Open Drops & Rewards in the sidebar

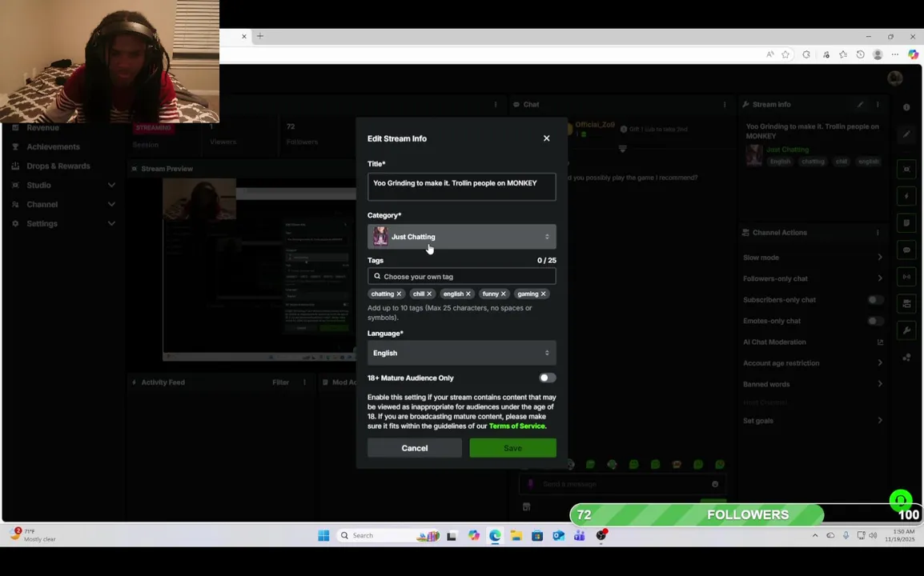click(x=58, y=166)
